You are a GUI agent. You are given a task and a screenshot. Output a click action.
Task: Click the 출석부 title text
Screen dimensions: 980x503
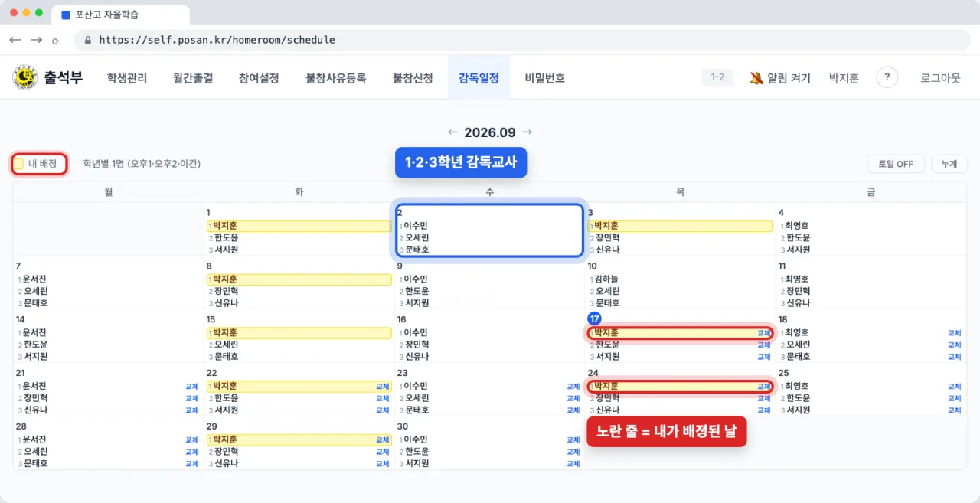64,77
